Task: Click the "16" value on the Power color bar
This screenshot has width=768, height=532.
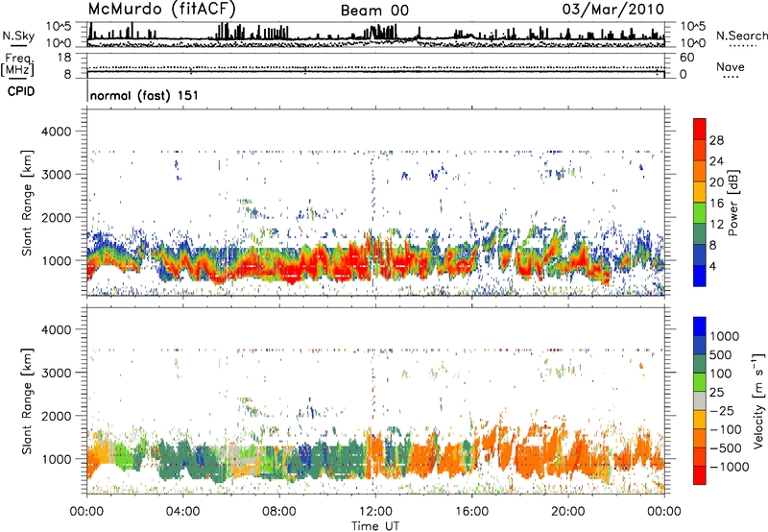Action: coord(716,204)
